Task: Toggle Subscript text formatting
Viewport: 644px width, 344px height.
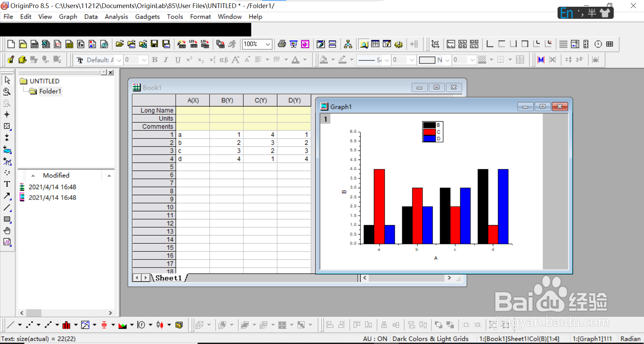Action: click(201, 60)
